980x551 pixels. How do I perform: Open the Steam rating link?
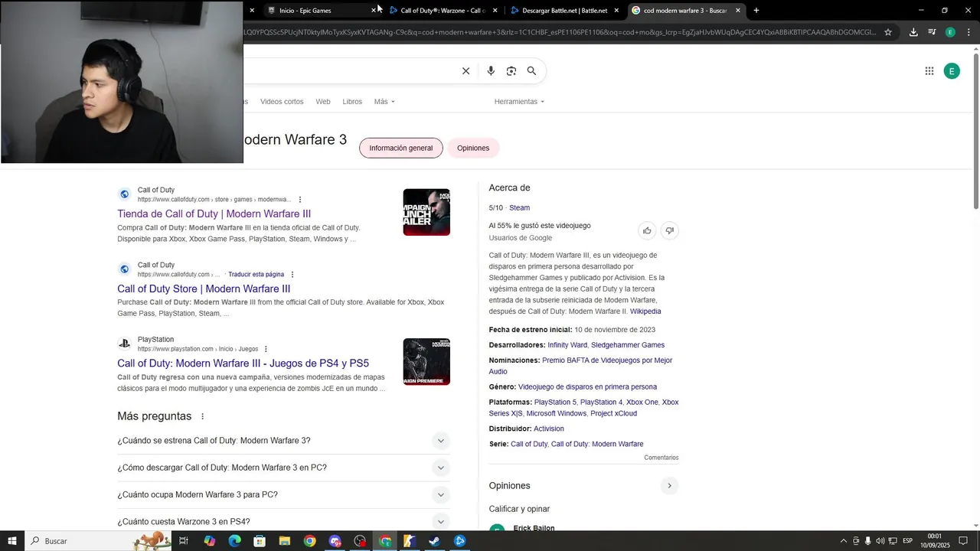click(x=519, y=208)
